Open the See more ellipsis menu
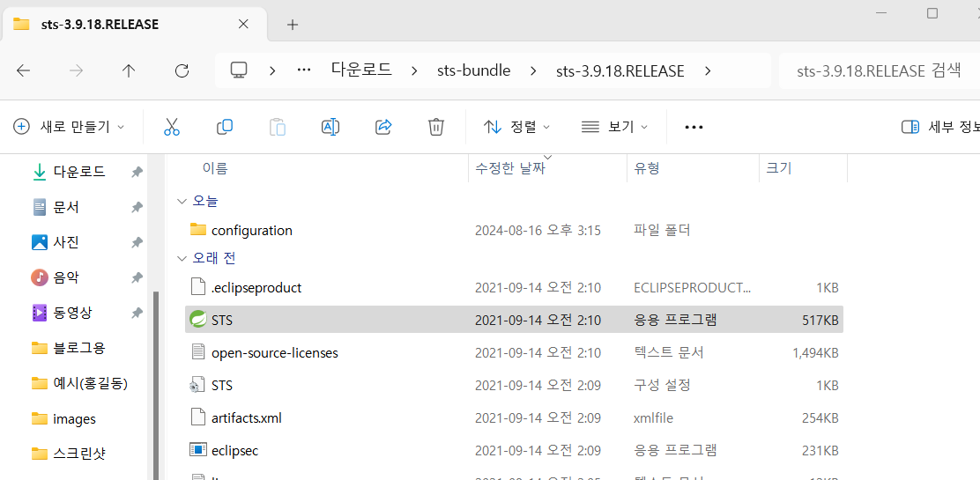Viewport: 980px width, 480px height. [694, 127]
